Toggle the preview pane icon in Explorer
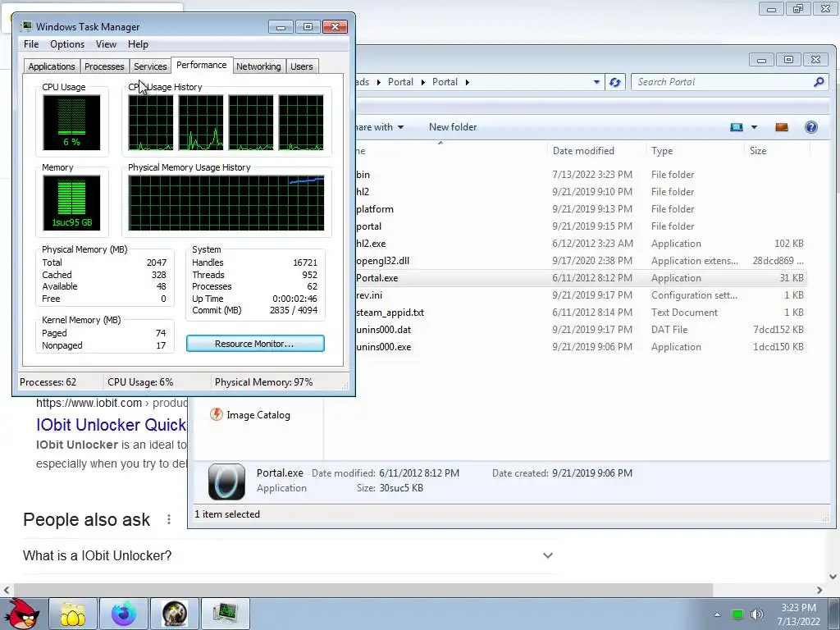 782,127
